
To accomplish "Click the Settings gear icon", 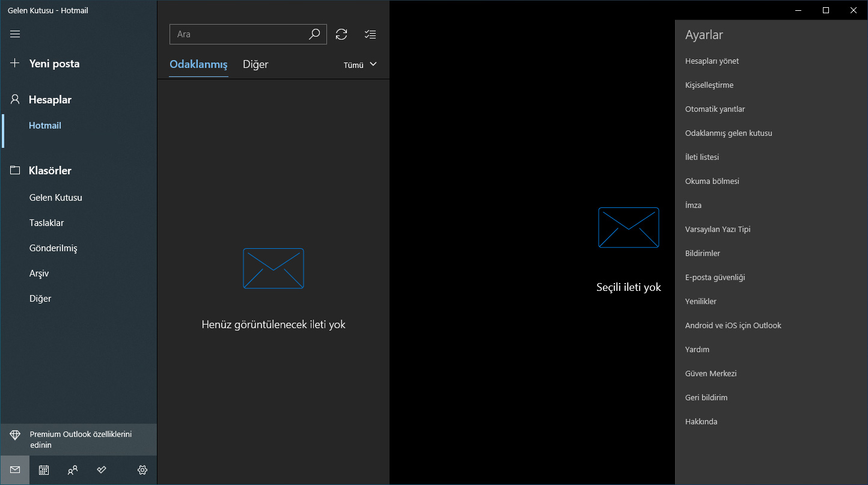I will click(142, 470).
